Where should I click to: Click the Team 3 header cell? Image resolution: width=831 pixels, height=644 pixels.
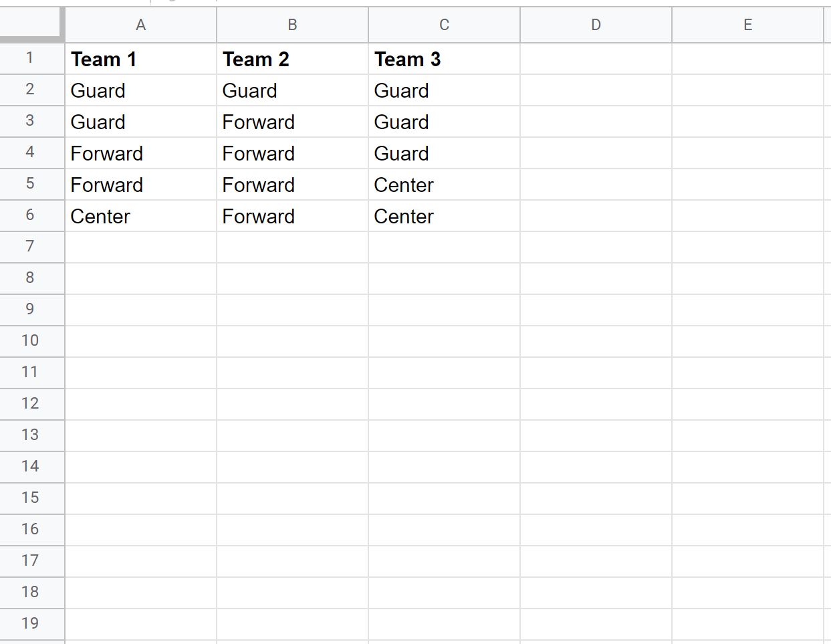point(443,59)
